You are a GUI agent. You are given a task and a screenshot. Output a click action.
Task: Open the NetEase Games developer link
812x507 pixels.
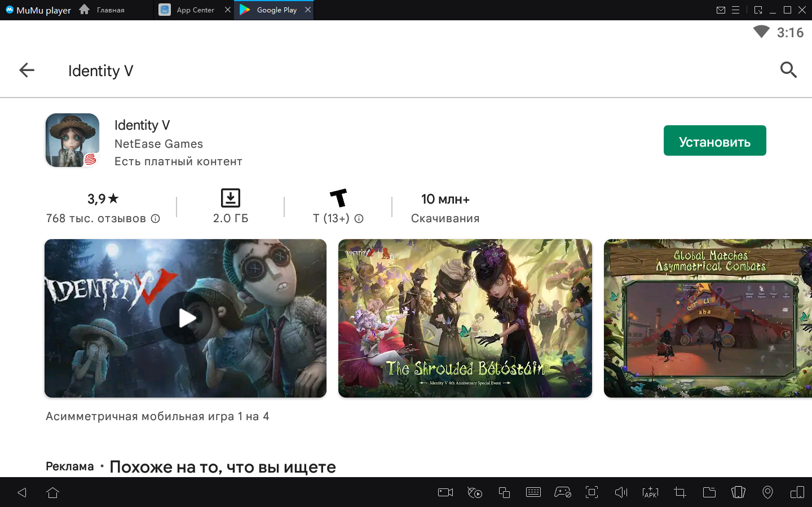click(x=158, y=144)
